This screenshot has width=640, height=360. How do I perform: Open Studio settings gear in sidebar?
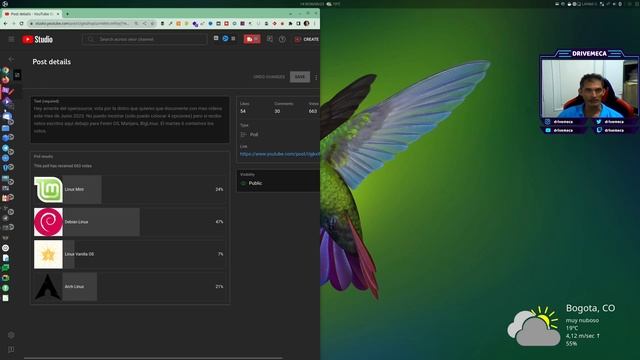pos(11,335)
